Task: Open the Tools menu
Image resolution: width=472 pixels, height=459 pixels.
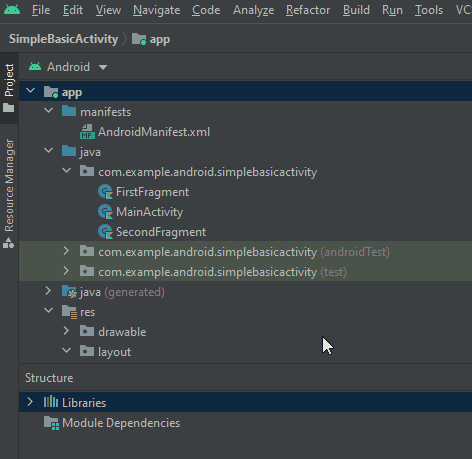Action: point(429,10)
